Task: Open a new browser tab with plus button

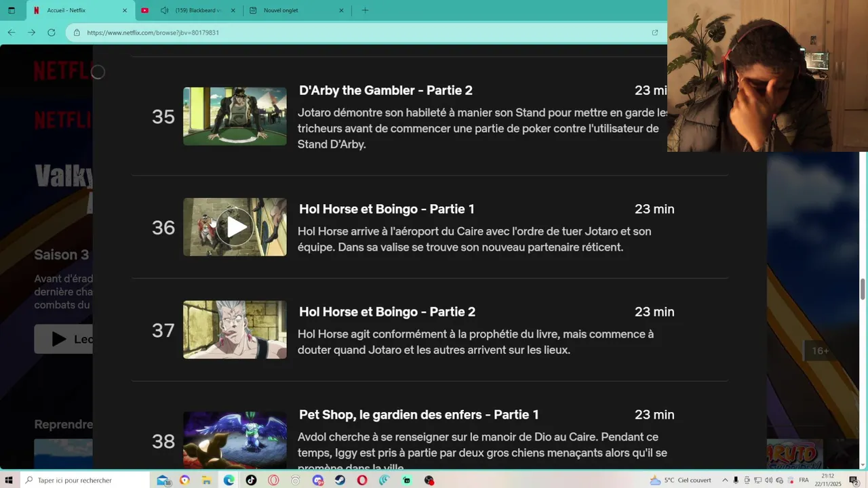Action: (365, 10)
